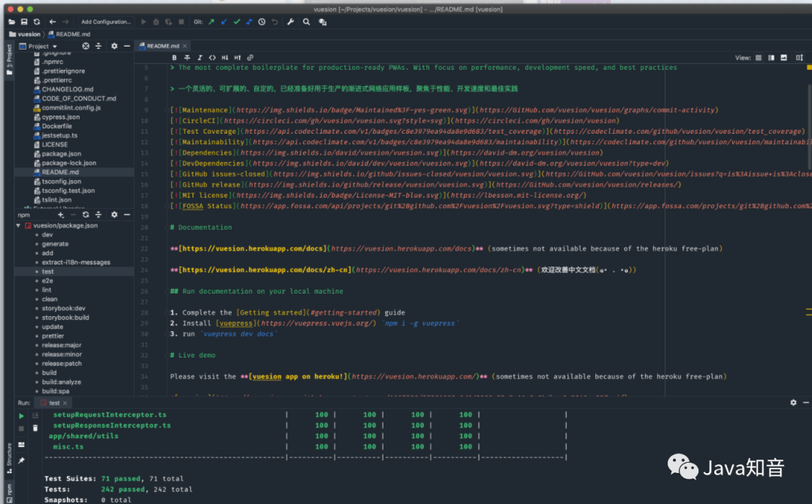Collapse the vuesion/package.json tree node
This screenshot has width=812, height=504.
click(x=18, y=225)
